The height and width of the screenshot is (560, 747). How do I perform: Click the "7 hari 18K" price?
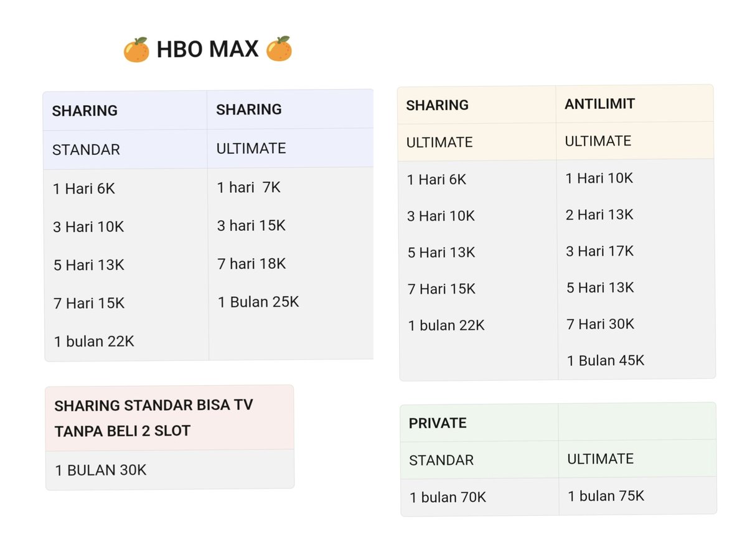(x=251, y=264)
